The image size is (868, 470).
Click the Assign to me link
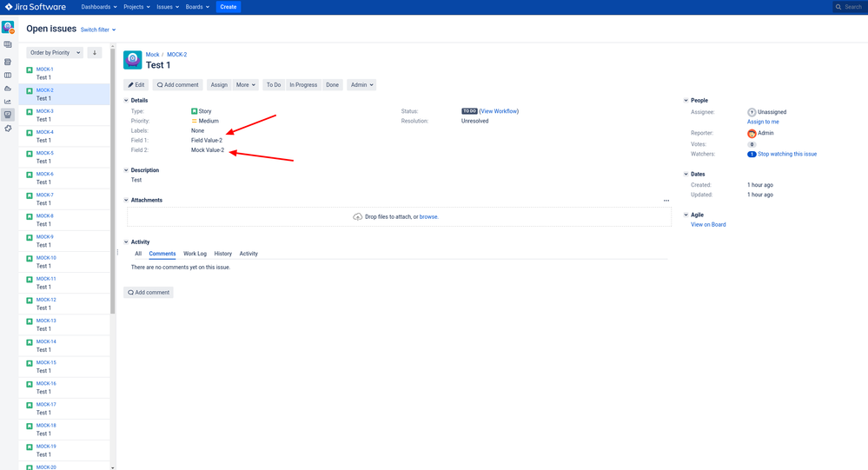tap(763, 122)
